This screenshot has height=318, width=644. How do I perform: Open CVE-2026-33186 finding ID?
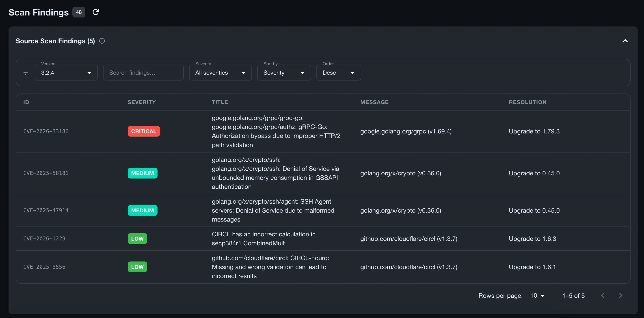click(46, 131)
